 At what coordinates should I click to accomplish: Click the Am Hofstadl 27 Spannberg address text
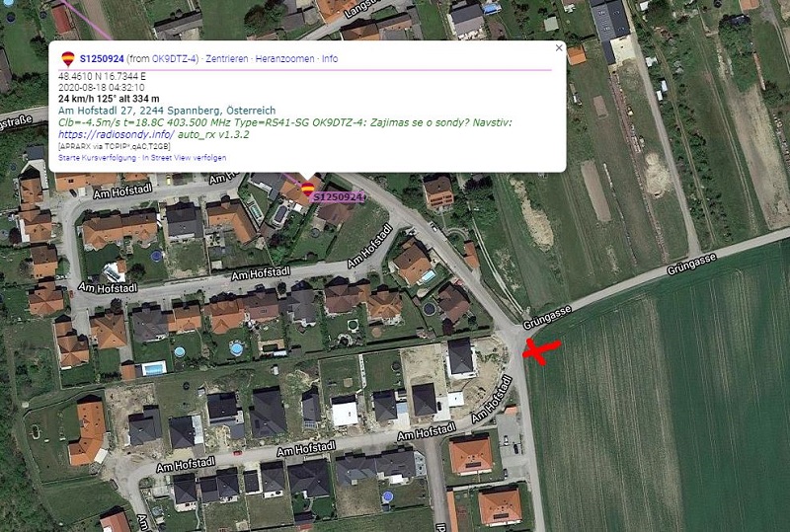coord(167,111)
